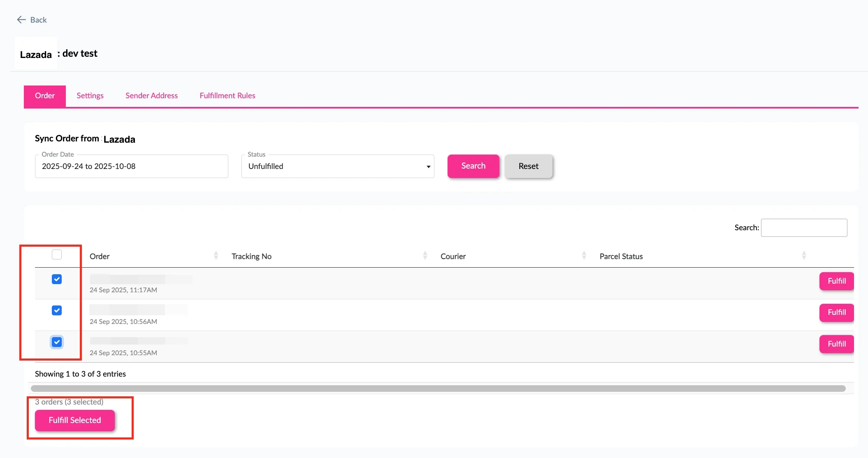Sort by Parcel Status column arrows
The width and height of the screenshot is (868, 458).
[x=803, y=256]
